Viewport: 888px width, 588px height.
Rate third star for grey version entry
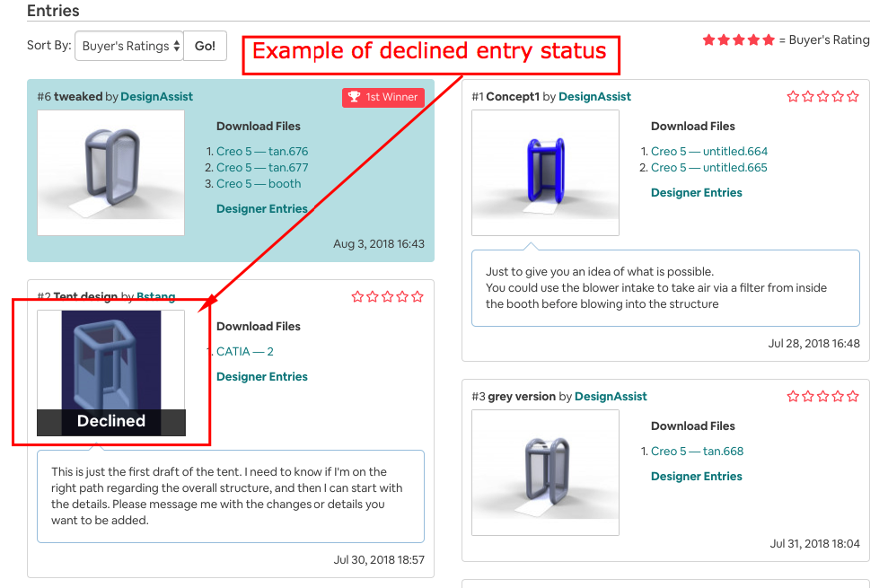coord(822,395)
